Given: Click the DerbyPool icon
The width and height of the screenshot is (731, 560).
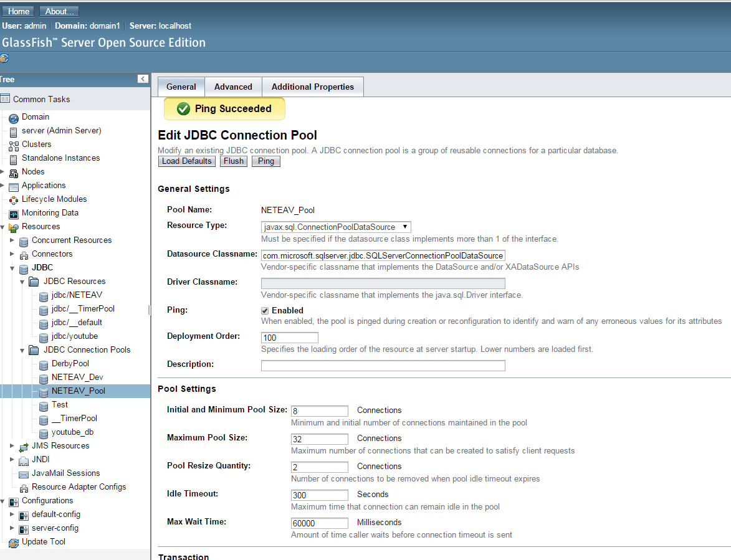Looking at the screenshot, I should pos(44,365).
